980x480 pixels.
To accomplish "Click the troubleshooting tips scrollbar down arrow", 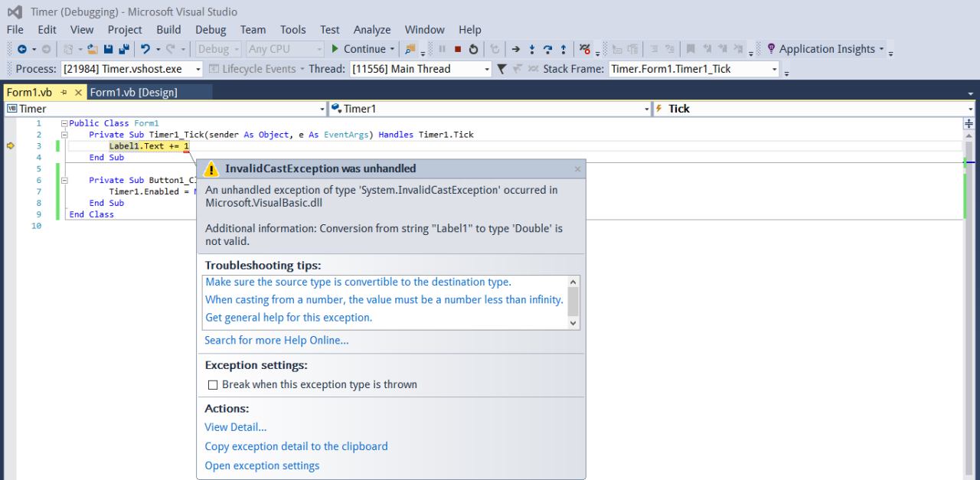I will (x=573, y=323).
